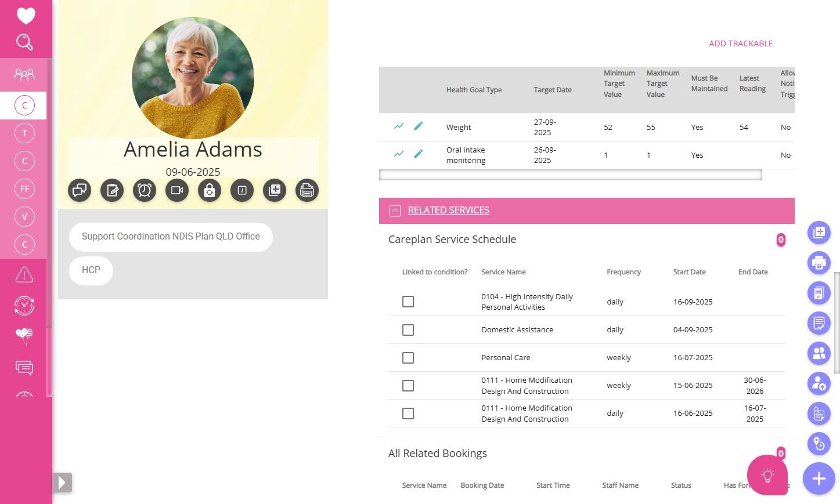Edit the Weight health goal pencil icon

tap(418, 126)
